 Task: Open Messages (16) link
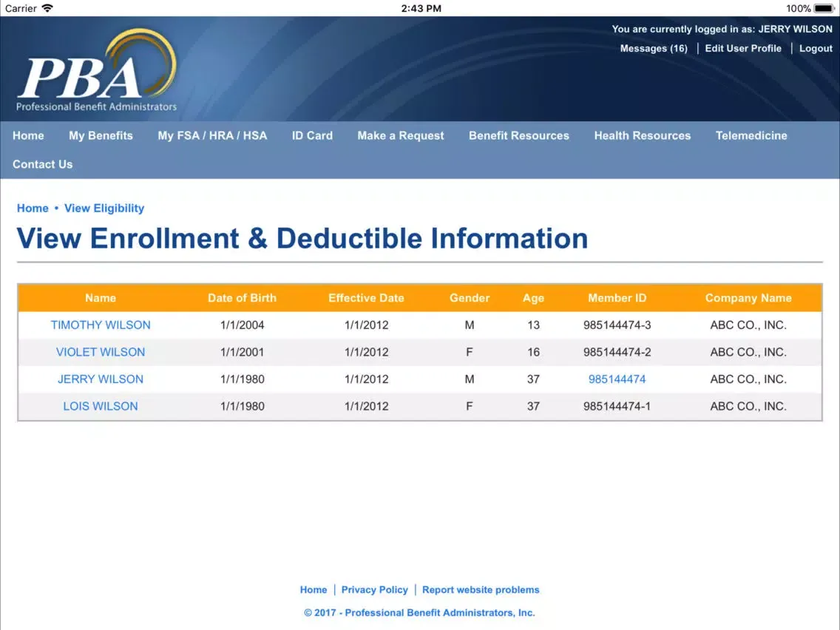coord(654,48)
